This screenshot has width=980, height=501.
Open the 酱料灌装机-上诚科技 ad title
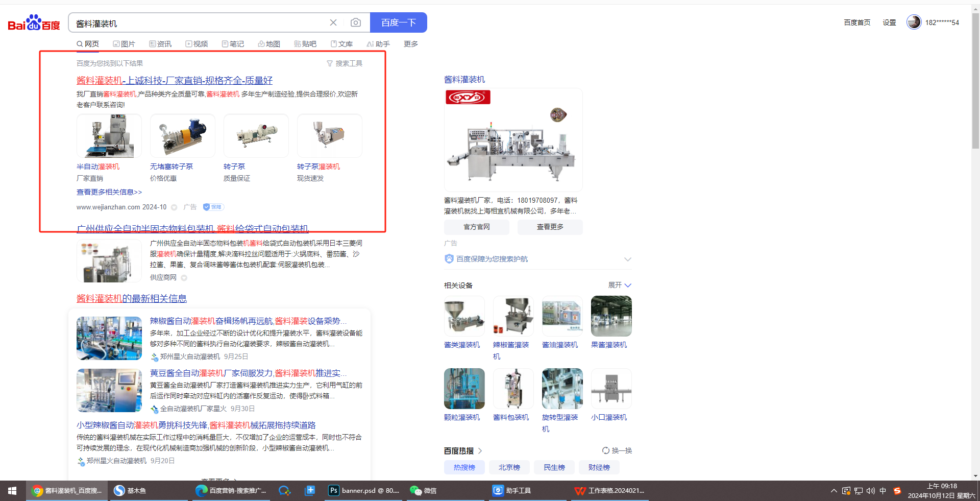click(x=175, y=80)
